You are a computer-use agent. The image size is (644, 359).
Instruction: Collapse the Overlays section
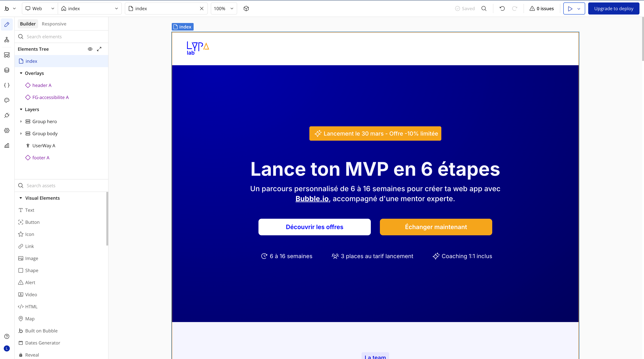[21, 73]
